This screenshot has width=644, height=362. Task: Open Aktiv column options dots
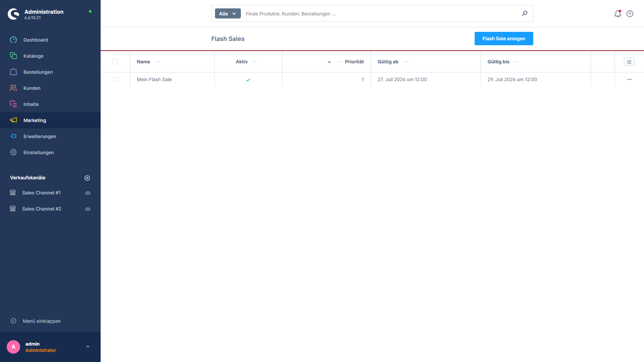pos(256,62)
